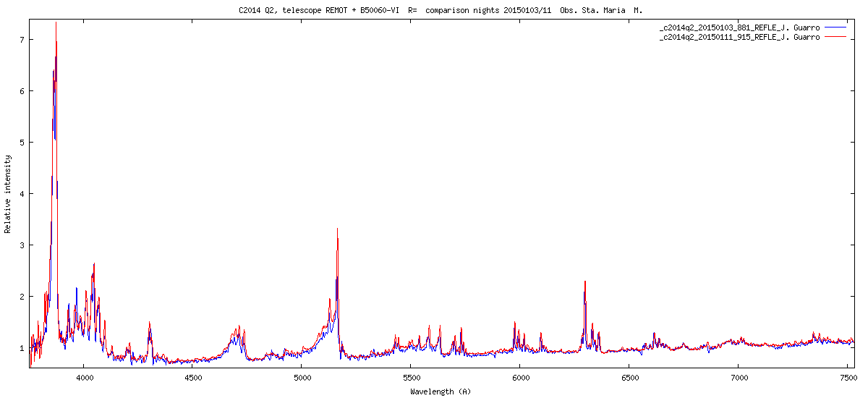Click the 7 tick label on y-axis

click(22, 40)
